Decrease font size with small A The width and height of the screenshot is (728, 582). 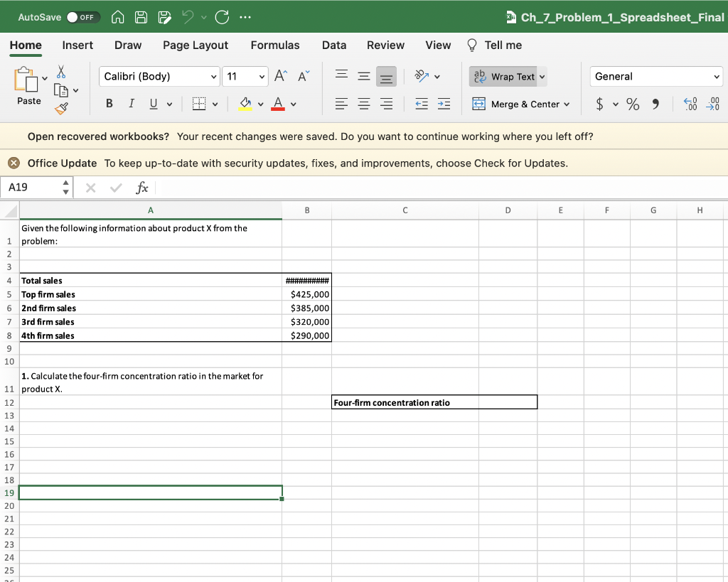click(x=303, y=75)
